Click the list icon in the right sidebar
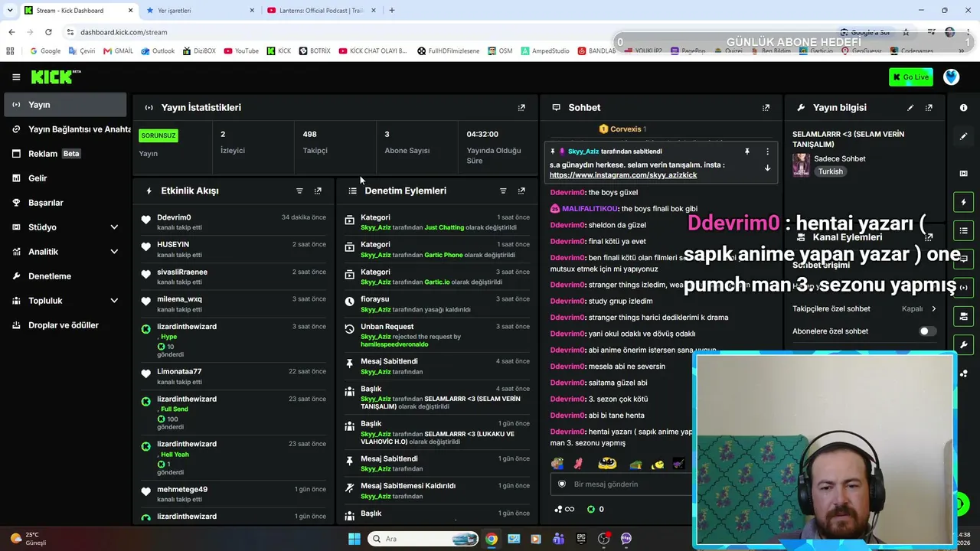The image size is (980, 551). click(963, 230)
